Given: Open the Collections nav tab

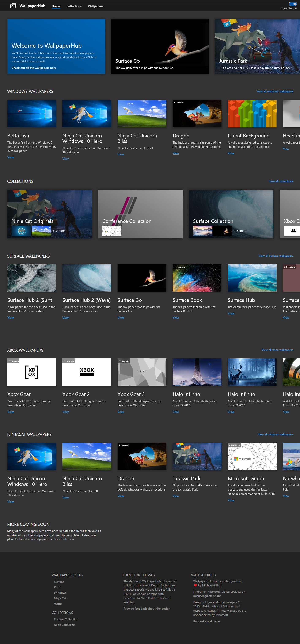Looking at the screenshot, I should (74, 6).
